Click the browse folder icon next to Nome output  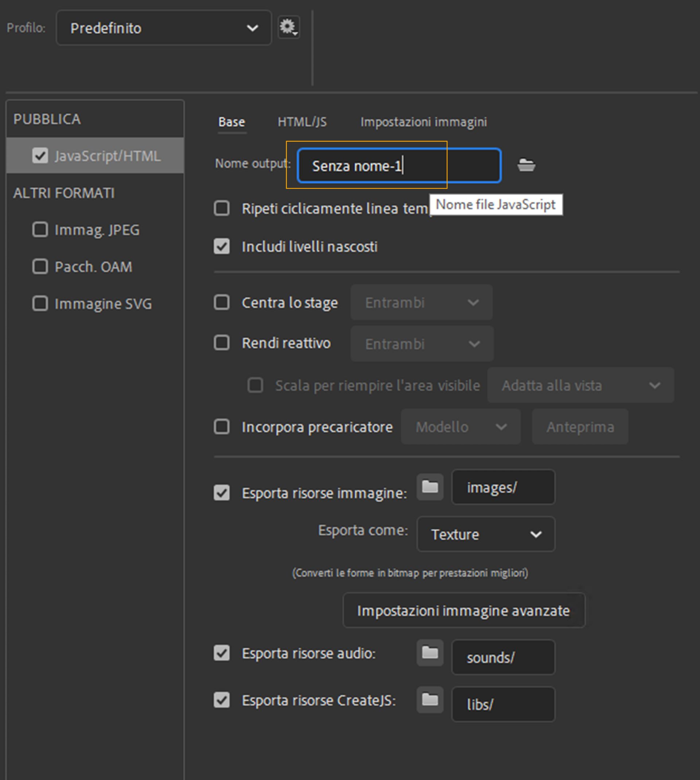click(x=526, y=165)
